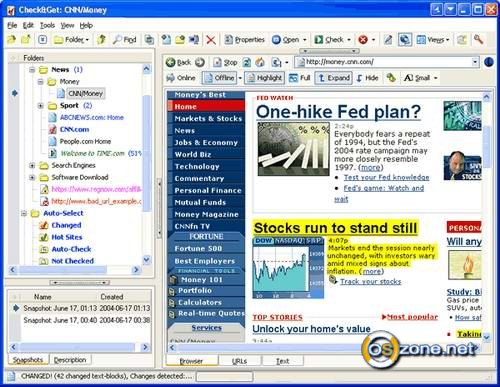Toggle the Hide option

367,78
